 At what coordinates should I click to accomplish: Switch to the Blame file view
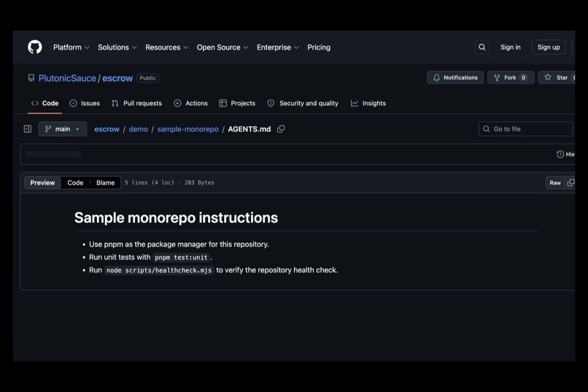click(105, 182)
